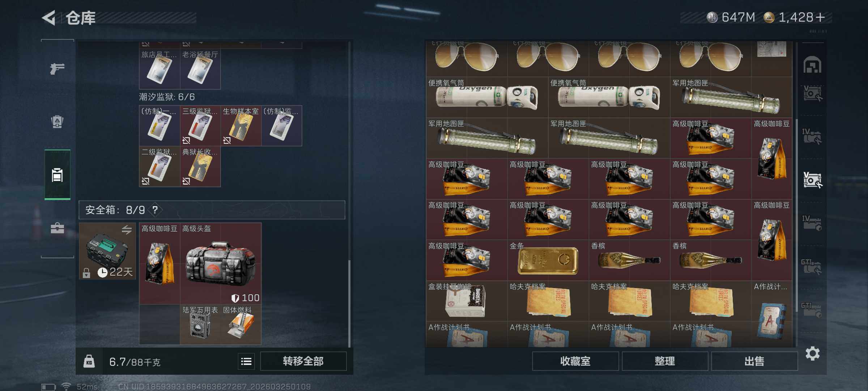Open the main warehouse arch icon
Screen dimensions: 868x391
coord(812,65)
